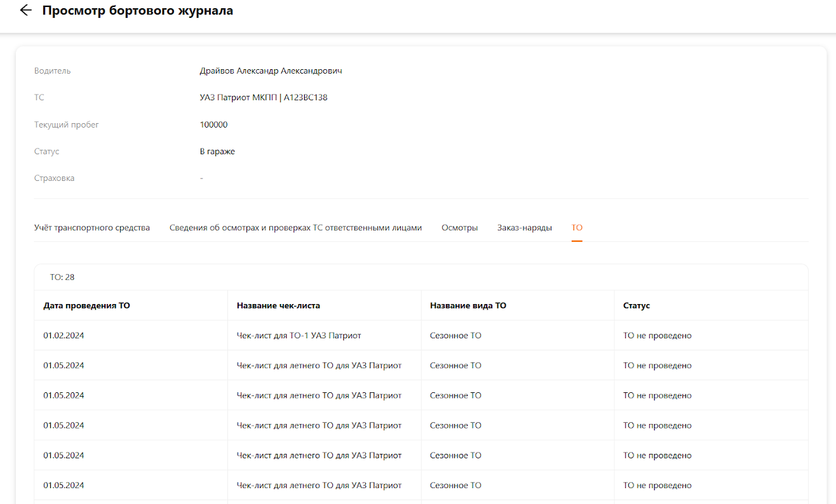This screenshot has height=504, width=836.
Task: Click driver name Драйвов Александр Александрович
Action: tap(271, 71)
